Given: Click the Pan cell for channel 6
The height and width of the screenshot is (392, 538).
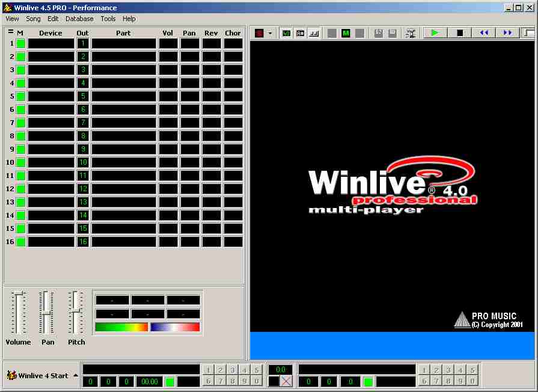Looking at the screenshot, I should point(190,109).
